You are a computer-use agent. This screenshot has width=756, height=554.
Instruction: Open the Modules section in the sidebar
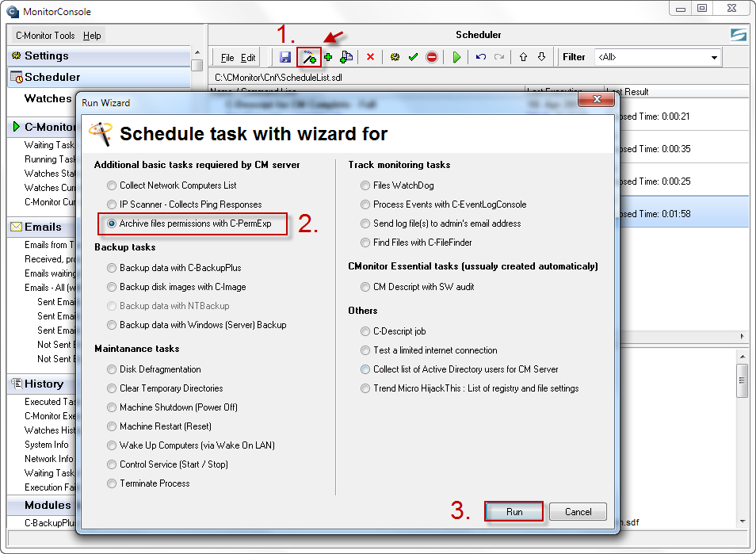pos(48,505)
